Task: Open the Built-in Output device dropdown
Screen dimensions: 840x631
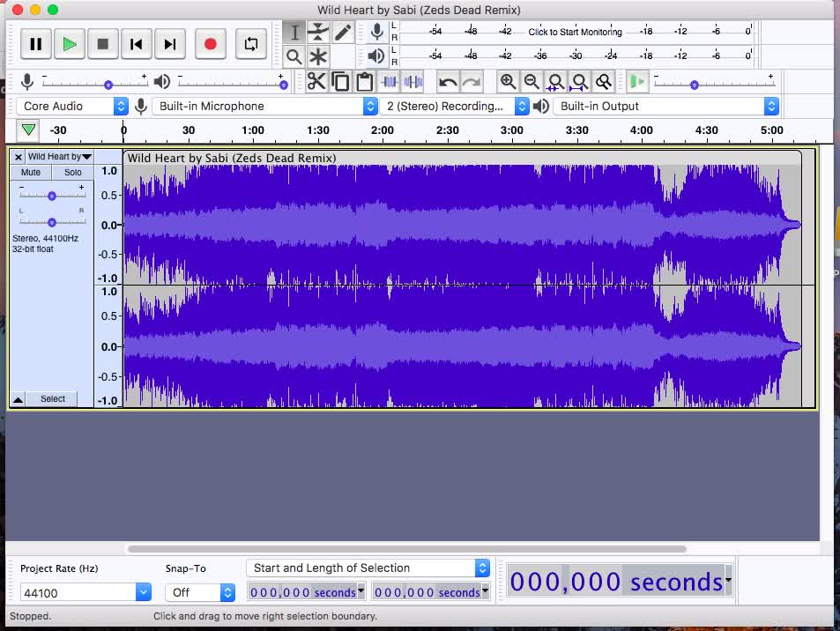Action: pyautogui.click(x=665, y=106)
